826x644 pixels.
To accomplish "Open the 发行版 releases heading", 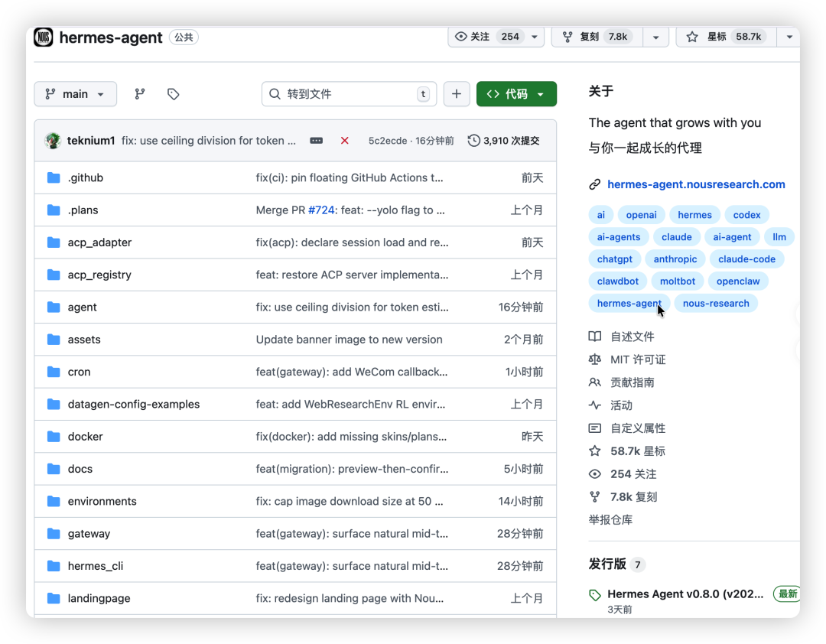I will 607,564.
